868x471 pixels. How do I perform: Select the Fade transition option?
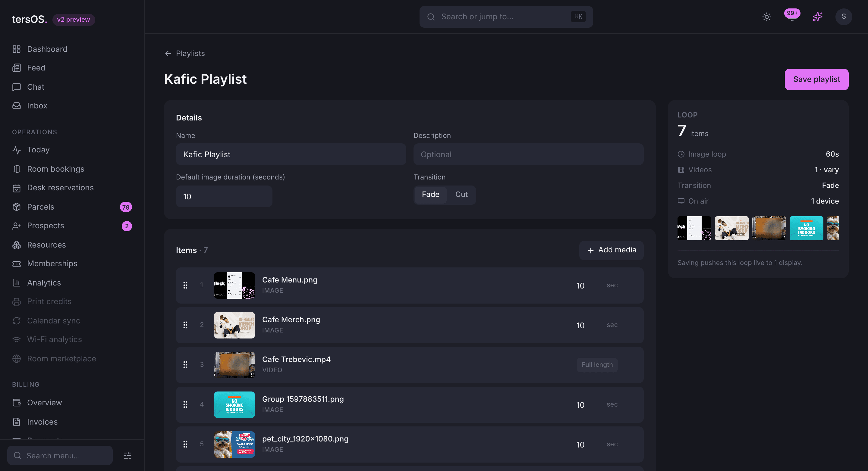click(430, 195)
